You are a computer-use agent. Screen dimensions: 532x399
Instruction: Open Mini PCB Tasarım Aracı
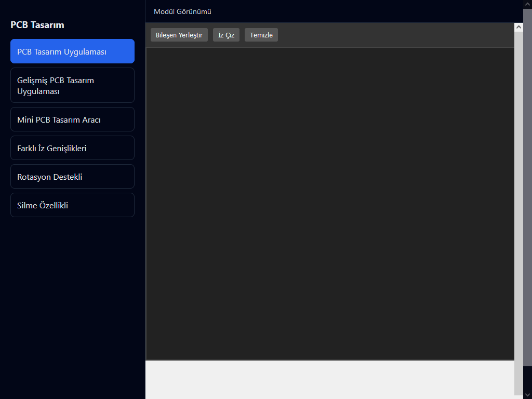point(72,119)
